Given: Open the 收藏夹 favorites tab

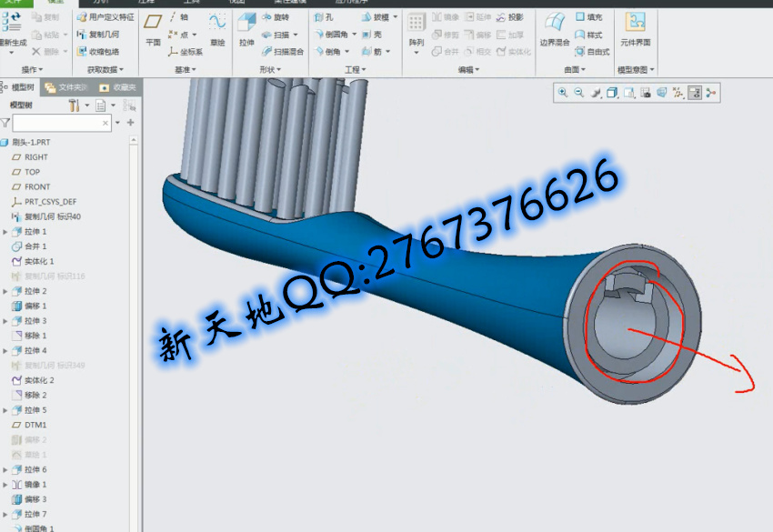Looking at the screenshot, I should tap(117, 87).
